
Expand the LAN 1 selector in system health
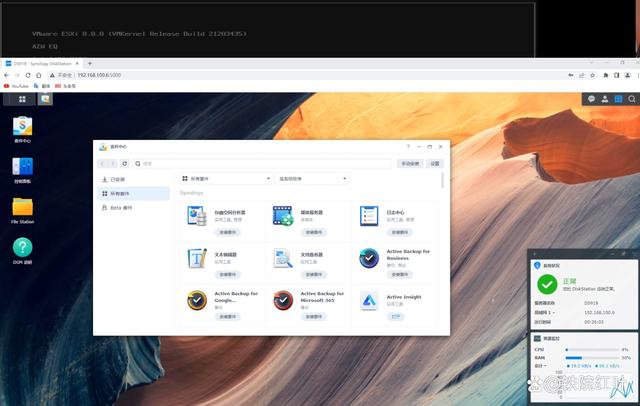click(550, 312)
